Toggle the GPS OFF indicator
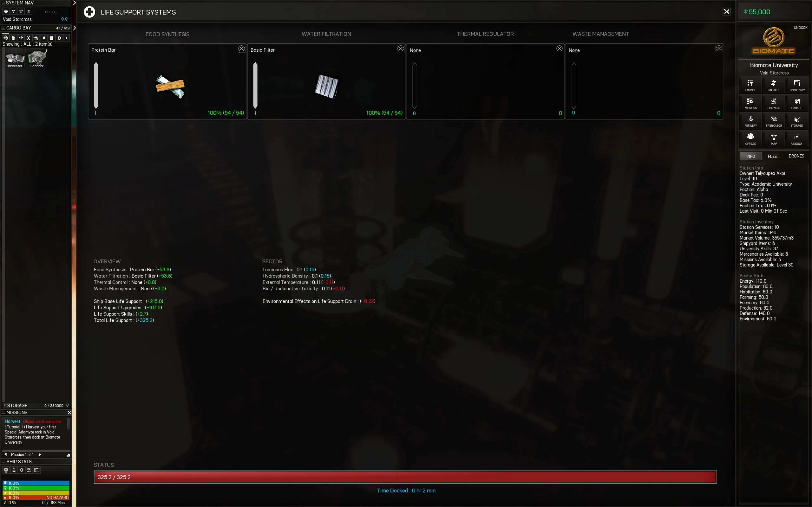Viewport: 812px width, 507px height. [x=51, y=12]
